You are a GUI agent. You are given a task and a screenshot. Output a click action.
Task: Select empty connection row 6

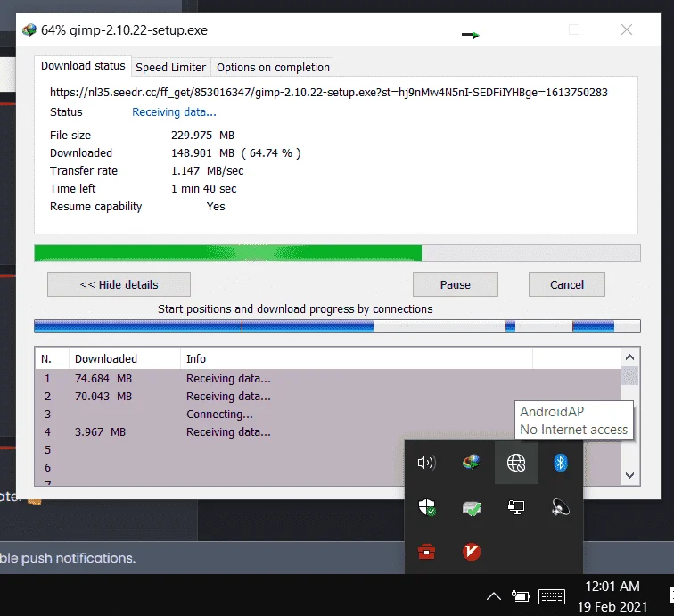pyautogui.click(x=220, y=468)
